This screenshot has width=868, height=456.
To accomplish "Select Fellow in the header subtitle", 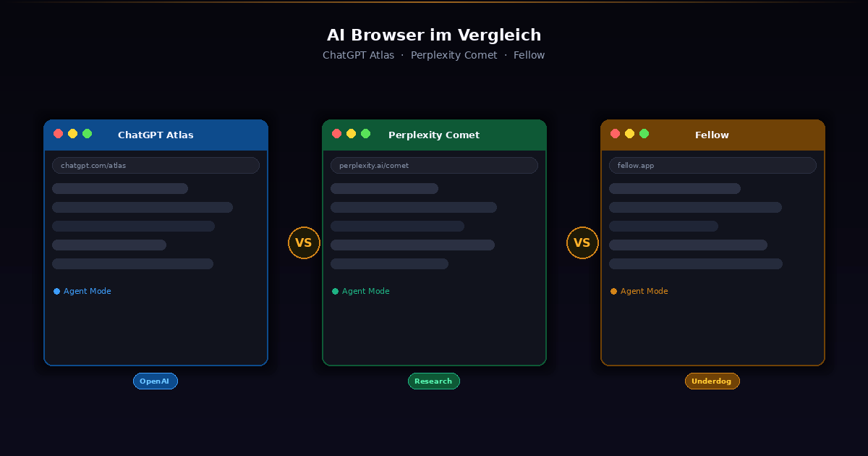I will coord(529,55).
